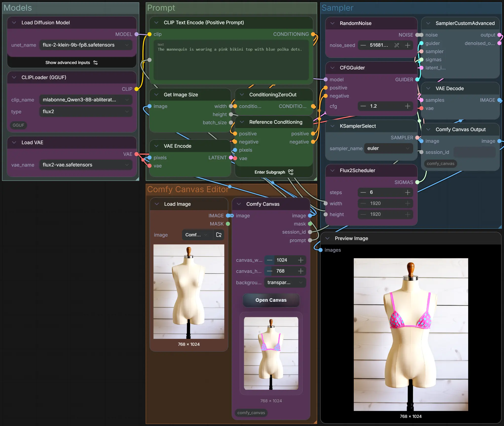Decrease the noise_seed value with minus

(x=363, y=45)
